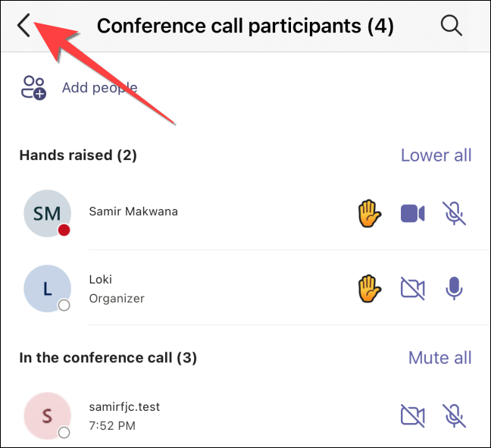Image resolution: width=491 pixels, height=448 pixels.
Task: Toggle Loki's microphone
Action: [x=455, y=288]
